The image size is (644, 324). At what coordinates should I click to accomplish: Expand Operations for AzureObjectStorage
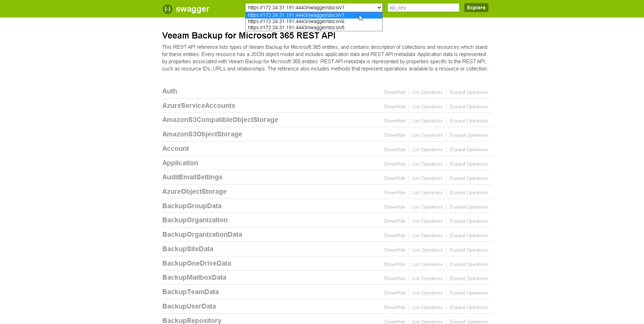469,193
